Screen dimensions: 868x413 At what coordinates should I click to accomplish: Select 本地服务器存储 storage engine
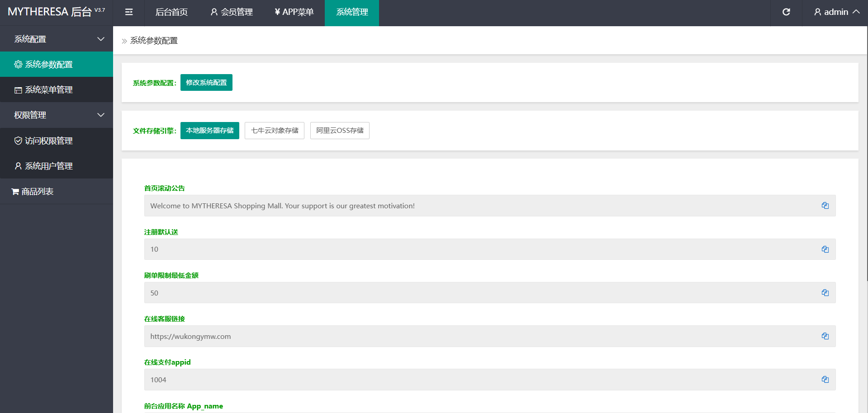tap(209, 131)
